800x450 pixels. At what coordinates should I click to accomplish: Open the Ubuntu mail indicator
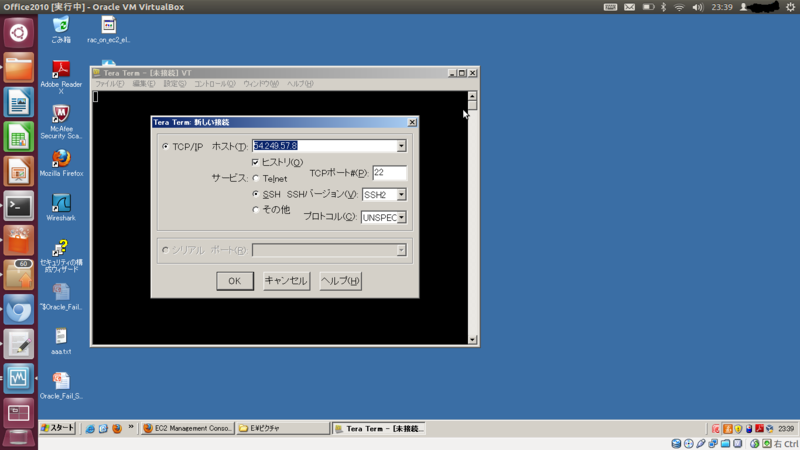pos(630,7)
